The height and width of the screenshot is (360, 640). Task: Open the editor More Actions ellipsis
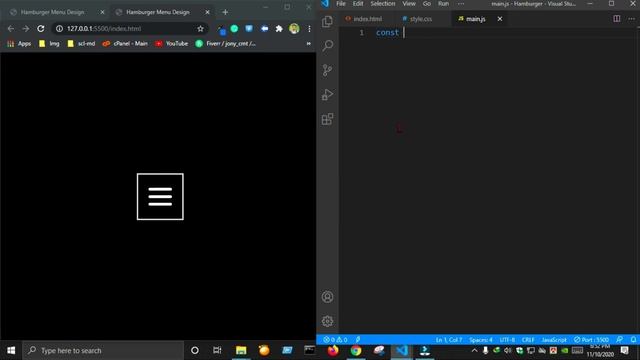[x=631, y=19]
